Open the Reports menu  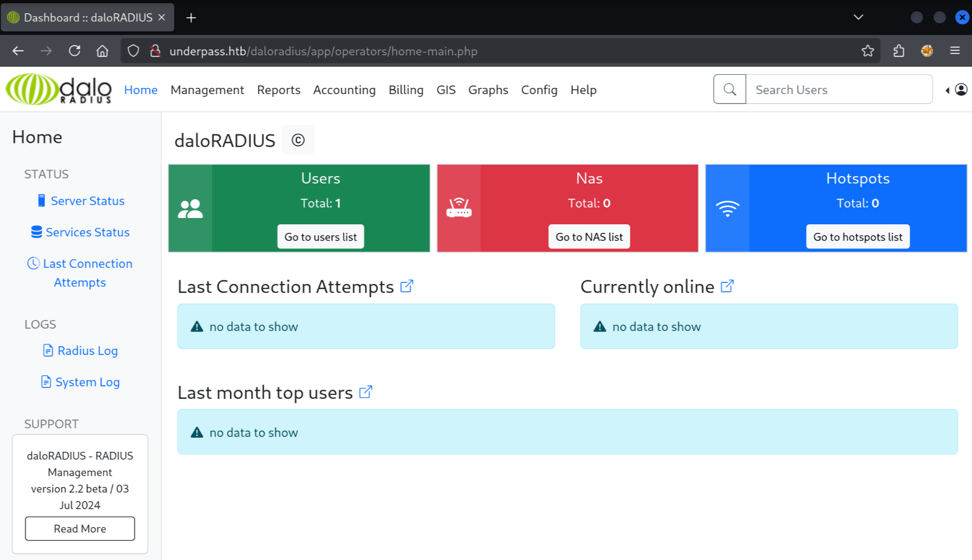click(x=279, y=89)
